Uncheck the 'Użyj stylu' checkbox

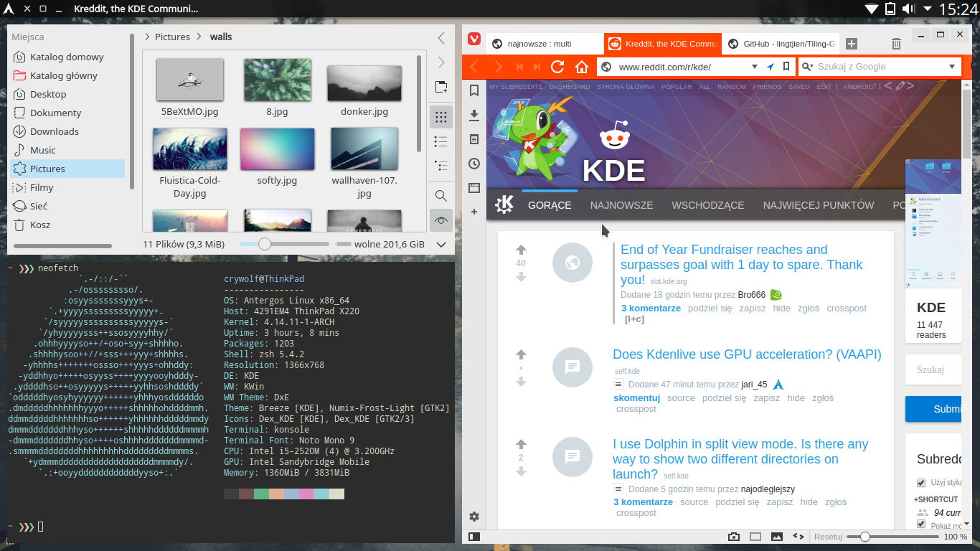921,483
